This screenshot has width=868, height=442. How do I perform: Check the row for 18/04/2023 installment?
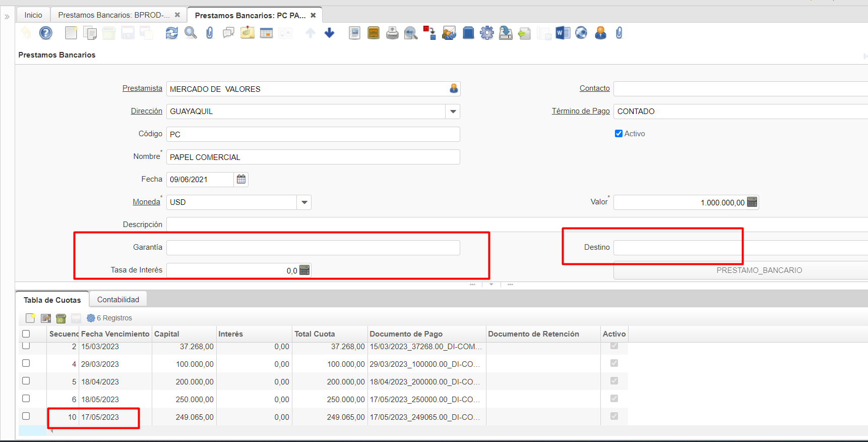click(x=26, y=381)
